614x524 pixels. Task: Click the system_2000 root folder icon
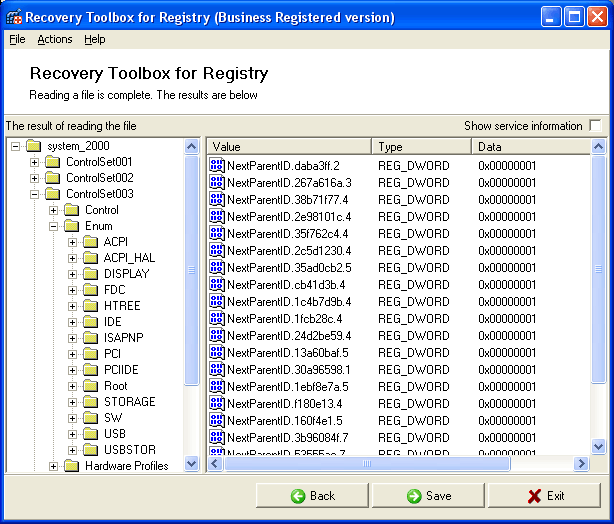[x=33, y=147]
